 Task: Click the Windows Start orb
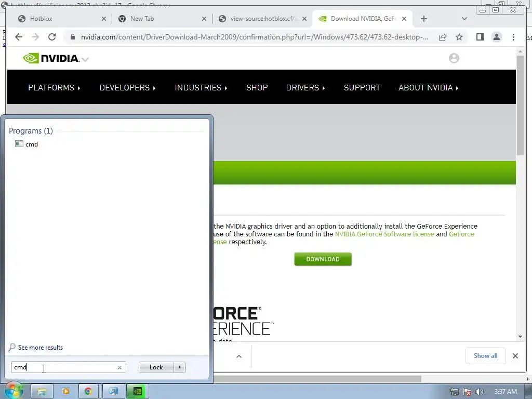[13, 392]
